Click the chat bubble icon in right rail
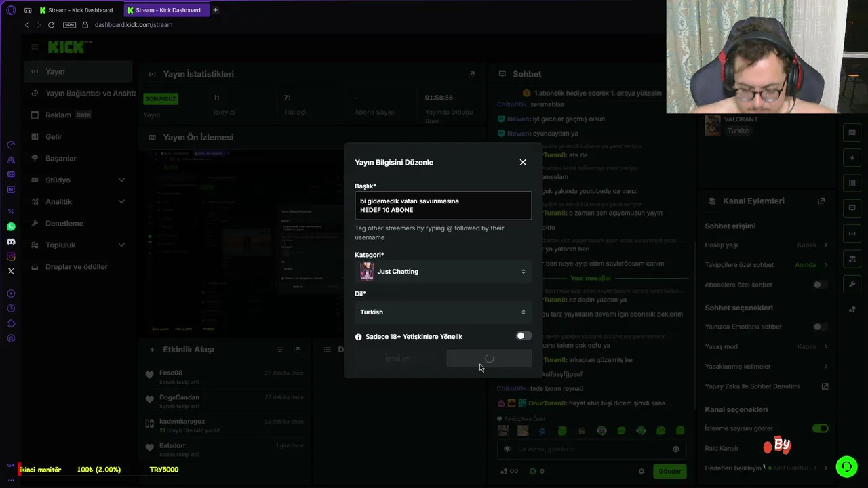 pos(852,208)
